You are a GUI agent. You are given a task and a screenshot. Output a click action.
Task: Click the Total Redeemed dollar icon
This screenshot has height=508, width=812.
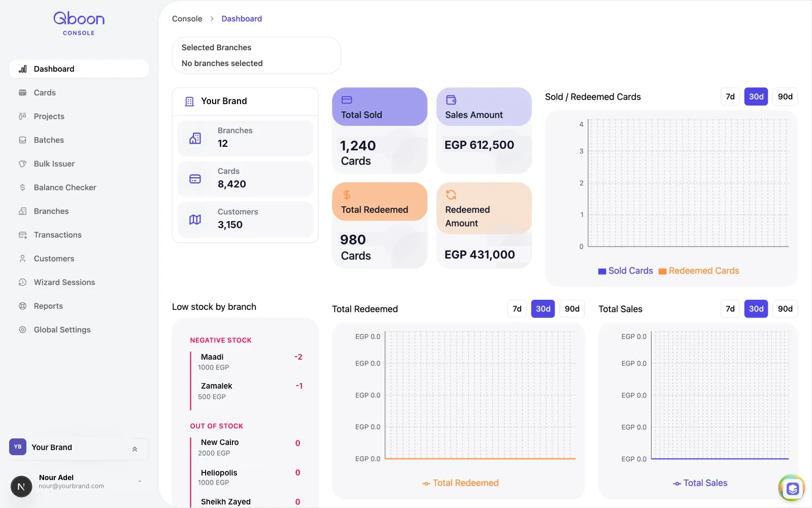click(x=347, y=195)
